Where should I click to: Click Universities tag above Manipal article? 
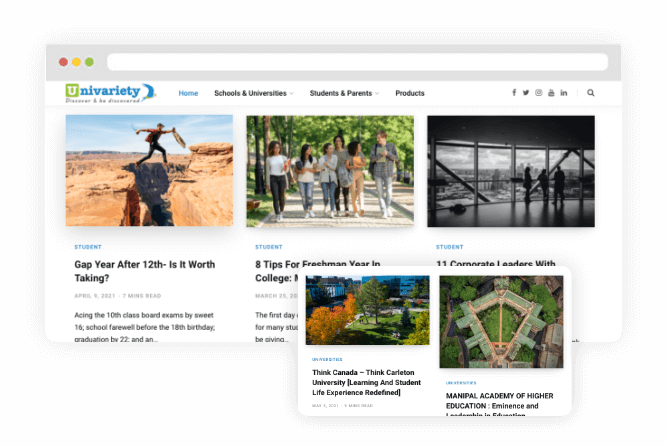coord(461,383)
